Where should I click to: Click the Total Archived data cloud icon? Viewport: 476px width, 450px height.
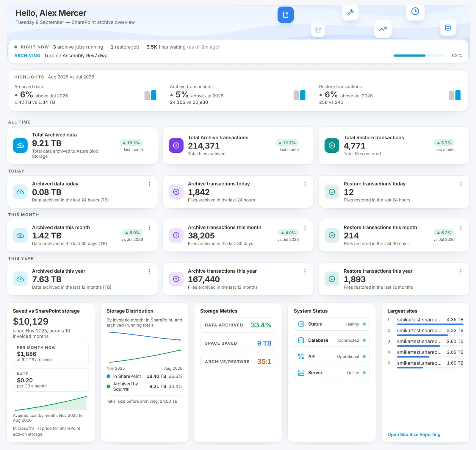pos(20,146)
